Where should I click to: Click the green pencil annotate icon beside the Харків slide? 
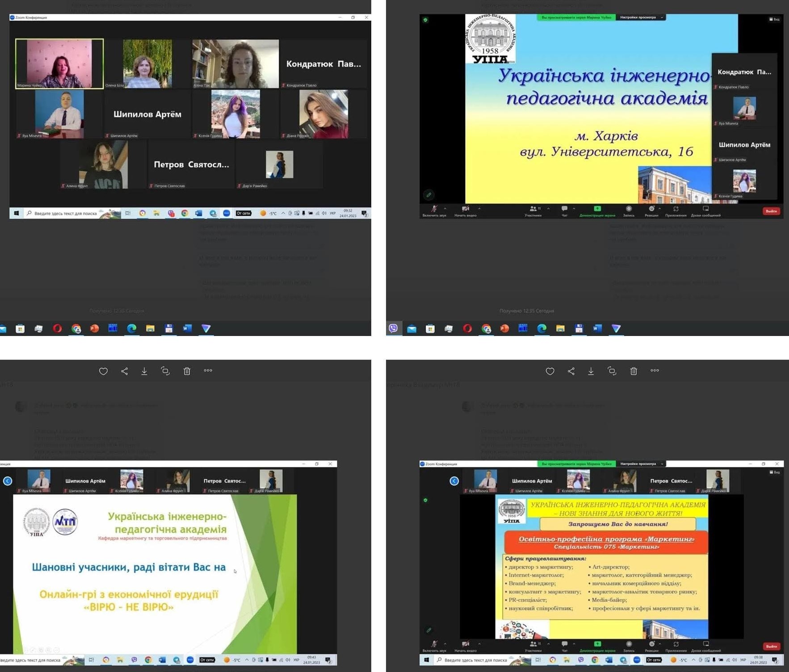[429, 195]
